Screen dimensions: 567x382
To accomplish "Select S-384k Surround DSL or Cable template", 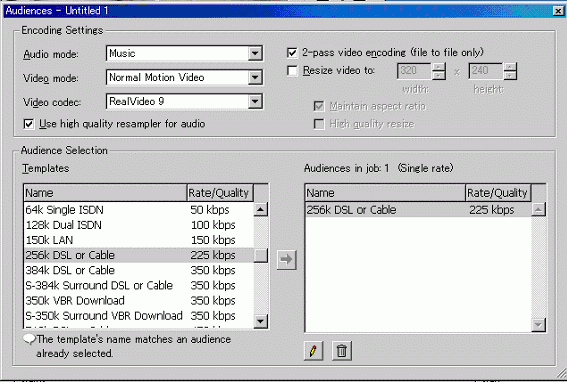I will [x=139, y=286].
